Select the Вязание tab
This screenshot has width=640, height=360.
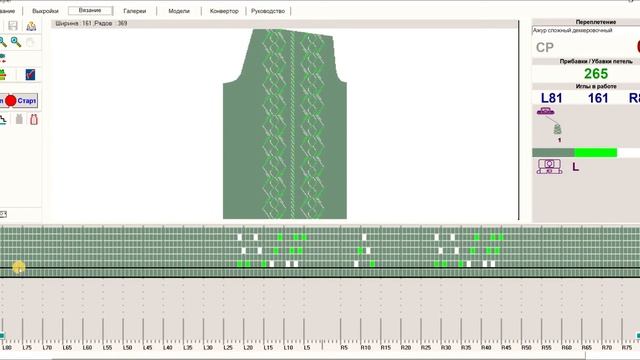(90, 11)
